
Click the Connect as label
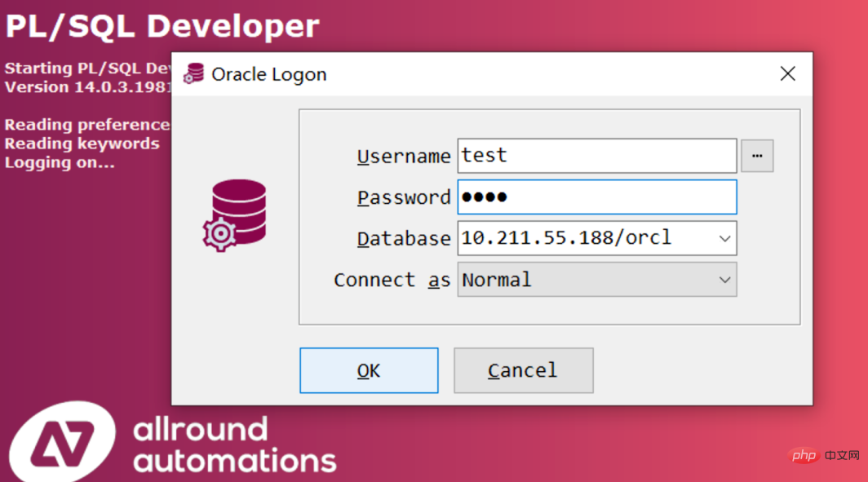coord(392,280)
